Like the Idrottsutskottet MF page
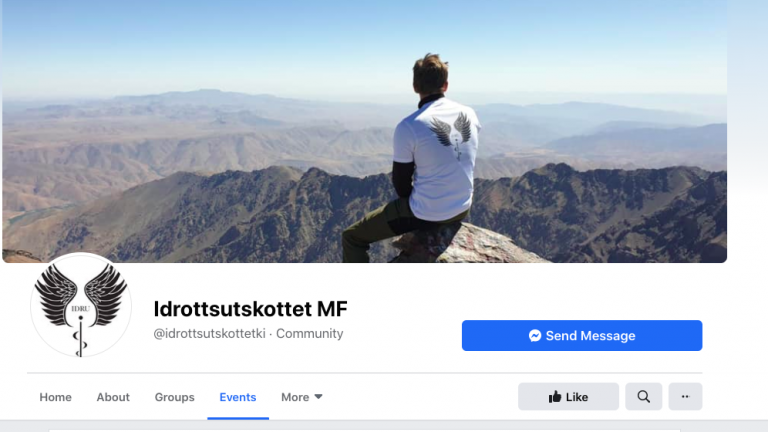This screenshot has height=432, width=768. point(568,397)
